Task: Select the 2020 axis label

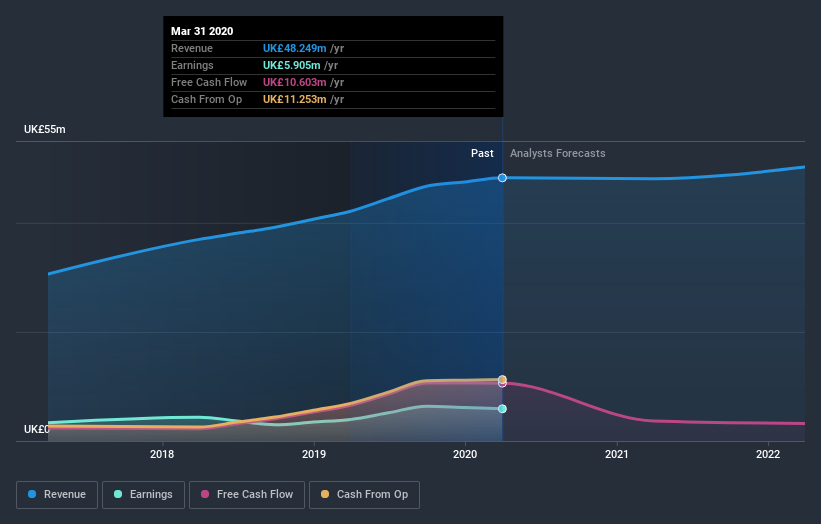Action: (465, 454)
